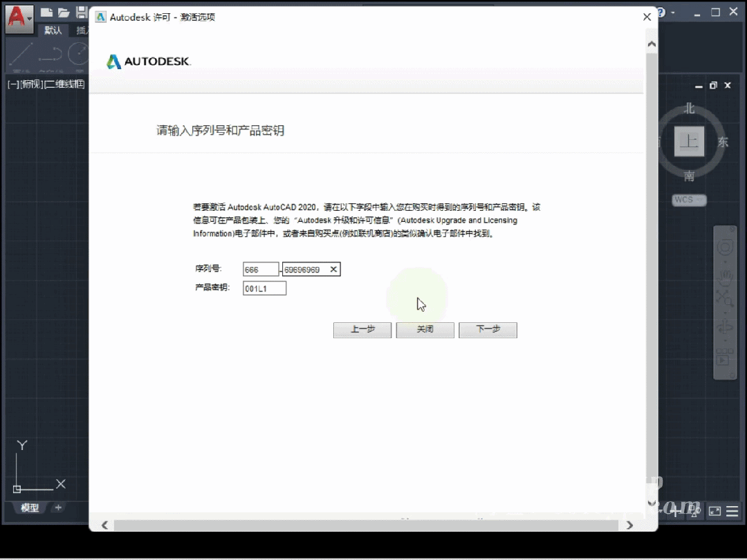
Task: Switch to the 插入 ribbon tab
Action: tap(82, 30)
